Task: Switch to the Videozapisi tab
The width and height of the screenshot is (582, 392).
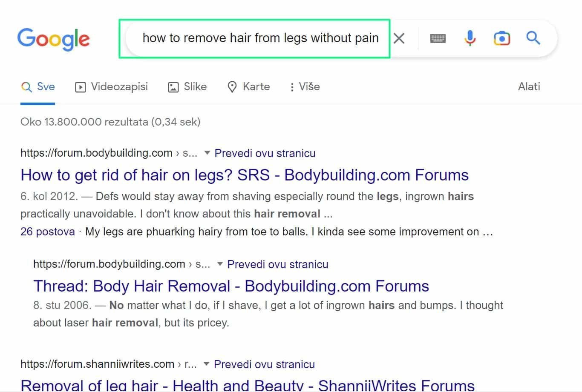Action: pos(112,87)
